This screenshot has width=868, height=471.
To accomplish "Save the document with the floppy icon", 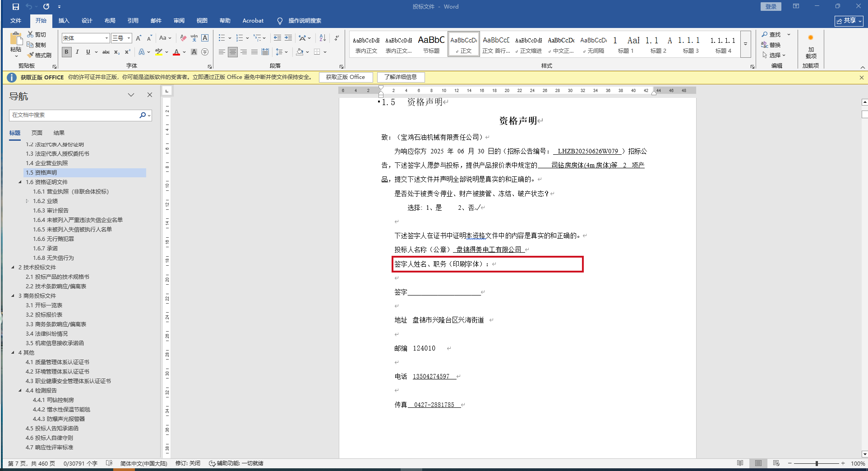I will click(x=15, y=7).
